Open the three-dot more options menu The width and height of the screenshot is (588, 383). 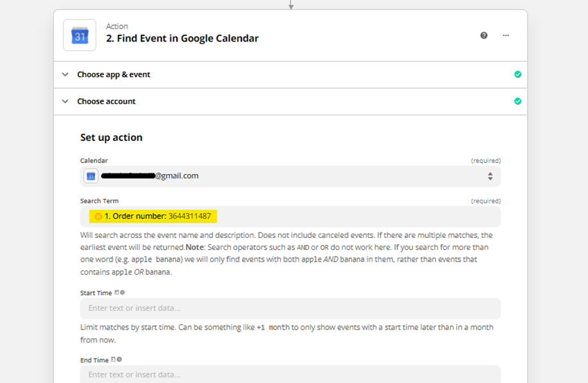pyautogui.click(x=506, y=35)
